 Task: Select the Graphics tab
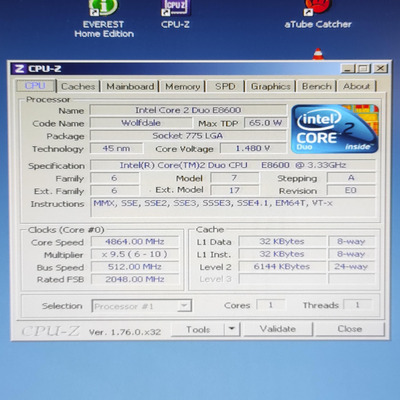(x=271, y=86)
